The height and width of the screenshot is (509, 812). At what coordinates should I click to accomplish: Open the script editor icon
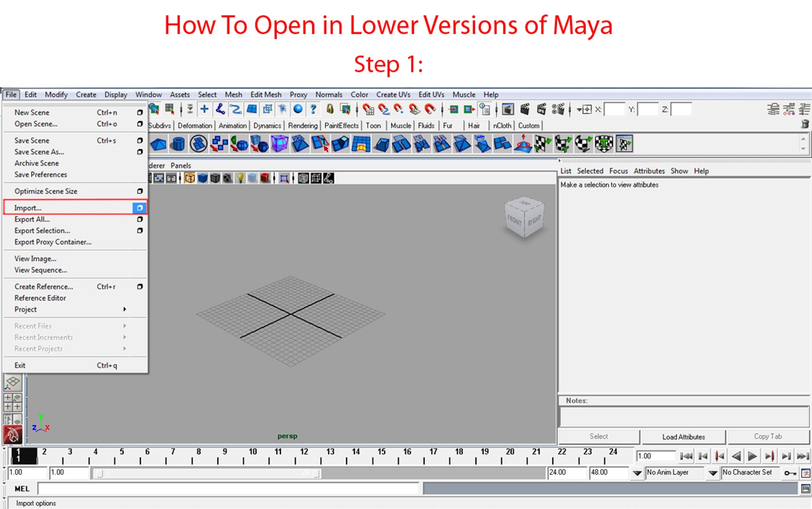coord(805,489)
